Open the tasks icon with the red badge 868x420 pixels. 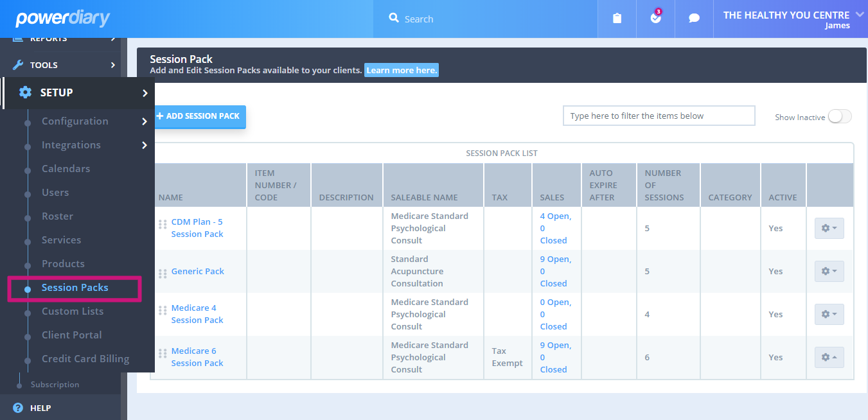[655, 18]
